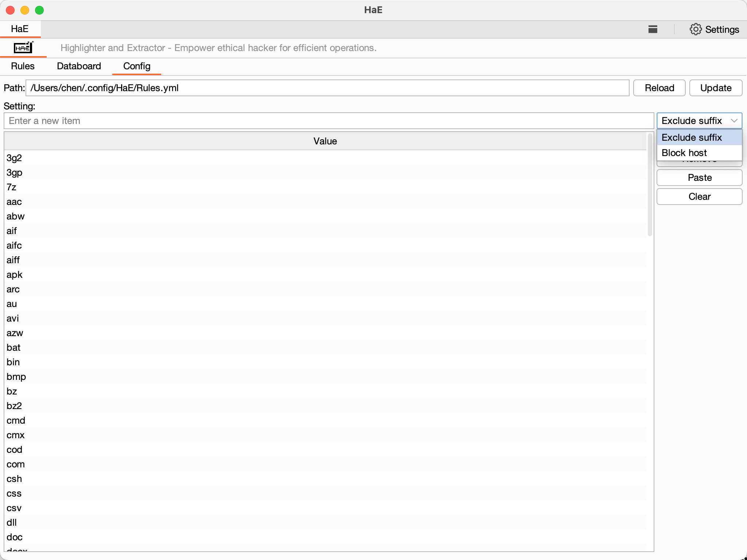Image resolution: width=747 pixels, height=560 pixels.
Task: Open the Settings gear icon
Action: [x=695, y=30]
